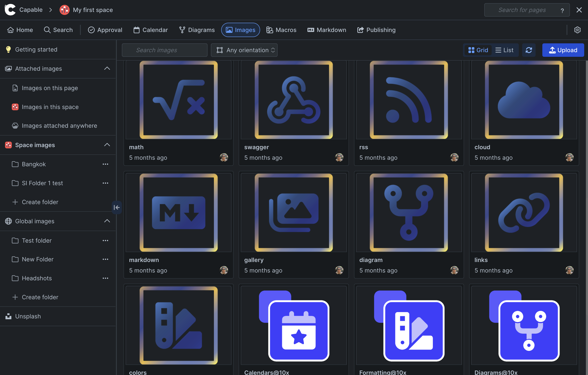The height and width of the screenshot is (375, 588).
Task: Open the Any orientation dropdown
Action: [244, 50]
